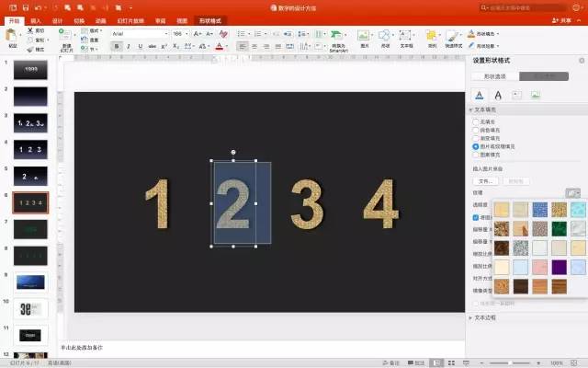Image resolution: width=588 pixels, height=368 pixels.
Task: Switch to the 插入 (Insert) ribbon tab
Action: point(35,19)
